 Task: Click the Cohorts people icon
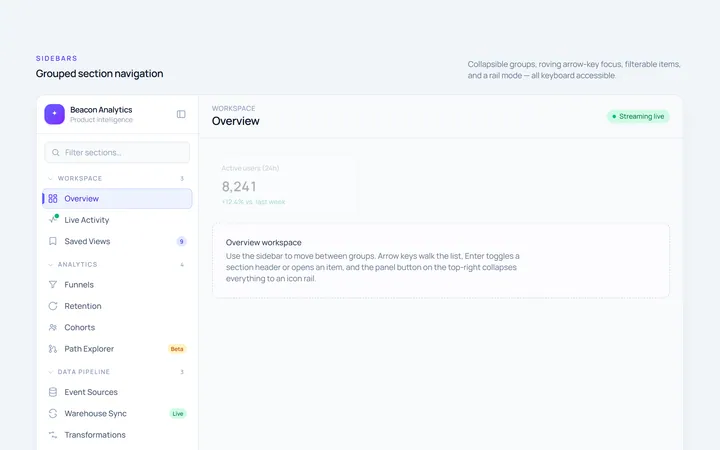(53, 327)
